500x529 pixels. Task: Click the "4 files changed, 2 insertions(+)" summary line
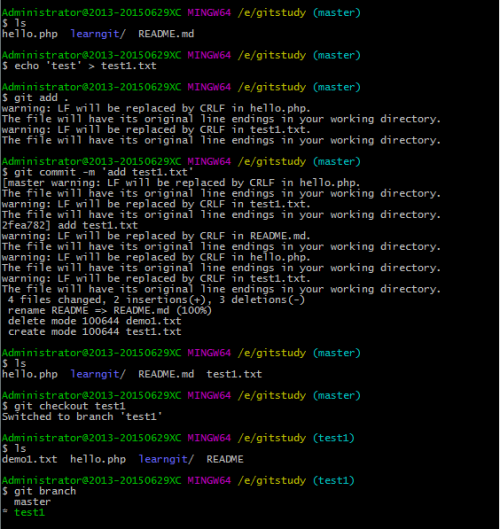click(x=156, y=300)
